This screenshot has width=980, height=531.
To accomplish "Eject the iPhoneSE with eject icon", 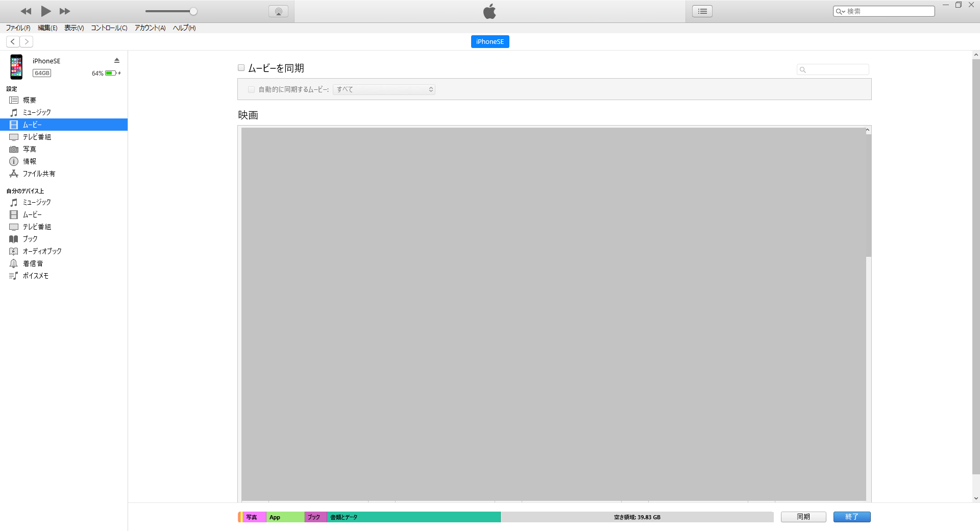I will pos(117,60).
